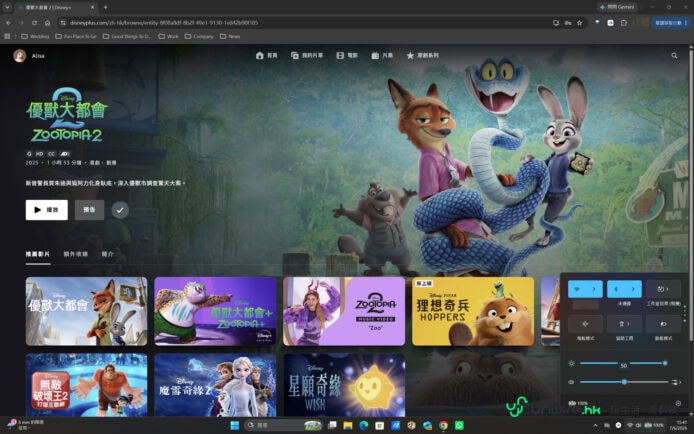
Task: Toggle the Wi-Fi quick setting tile
Action: point(577,289)
